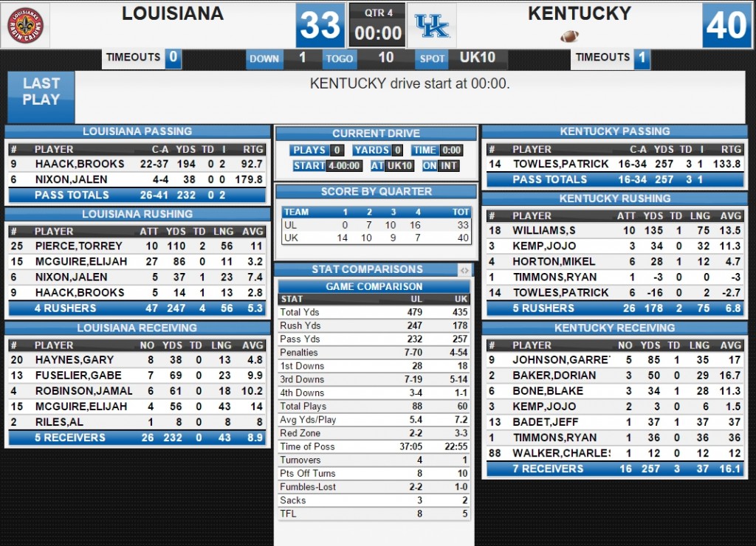Select the Louisiana Passing header
This screenshot has width=756, height=546.
click(137, 131)
